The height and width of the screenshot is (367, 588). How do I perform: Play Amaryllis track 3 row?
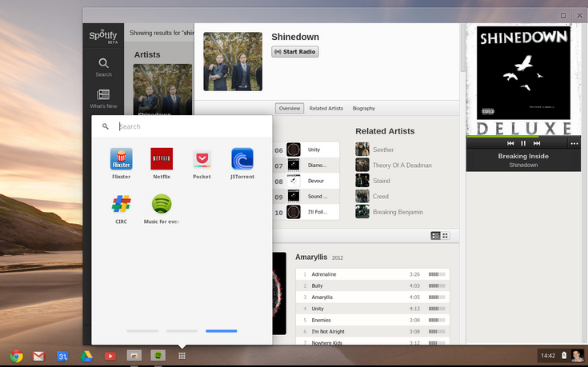(372, 297)
